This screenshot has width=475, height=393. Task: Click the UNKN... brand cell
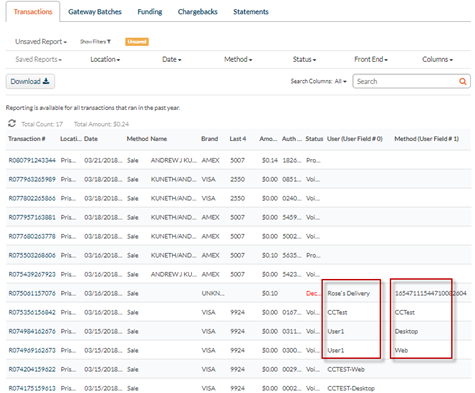[x=213, y=293]
